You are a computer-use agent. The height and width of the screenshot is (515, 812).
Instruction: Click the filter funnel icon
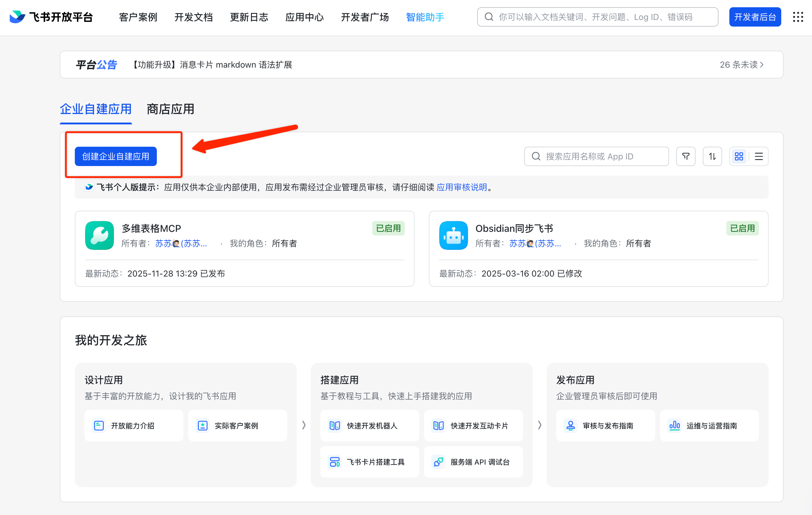click(x=686, y=156)
